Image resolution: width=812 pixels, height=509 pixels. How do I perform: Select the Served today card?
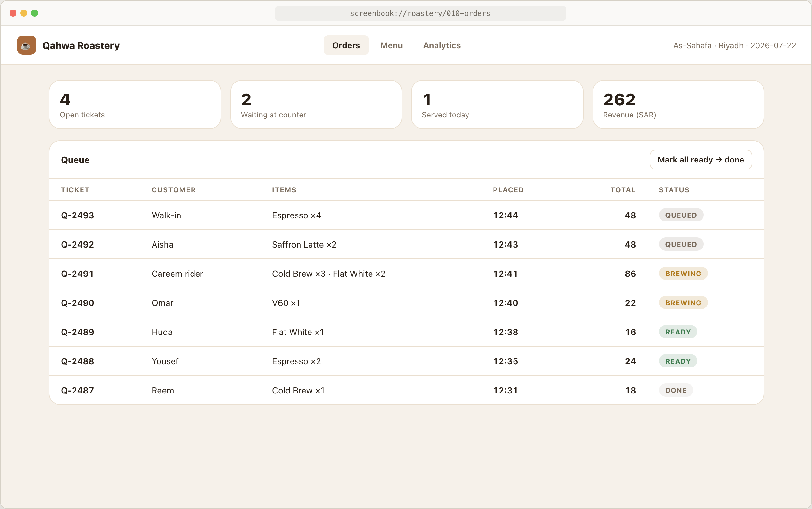pyautogui.click(x=497, y=104)
